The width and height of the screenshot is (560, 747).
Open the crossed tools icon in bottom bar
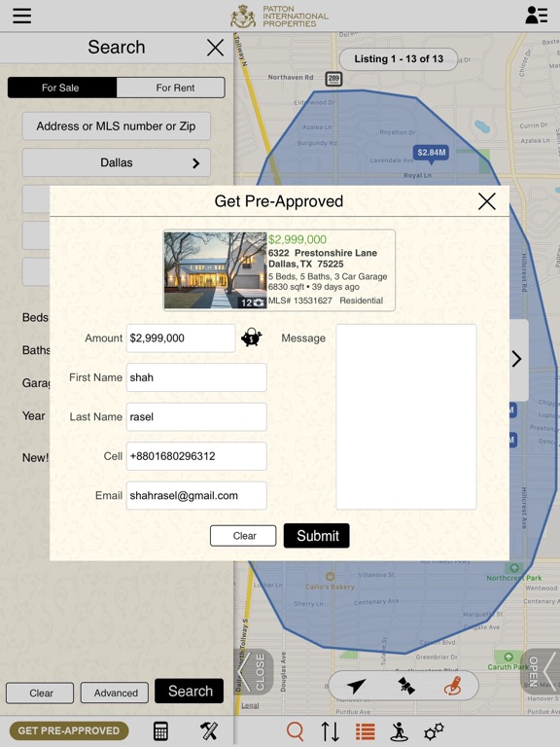pyautogui.click(x=209, y=730)
